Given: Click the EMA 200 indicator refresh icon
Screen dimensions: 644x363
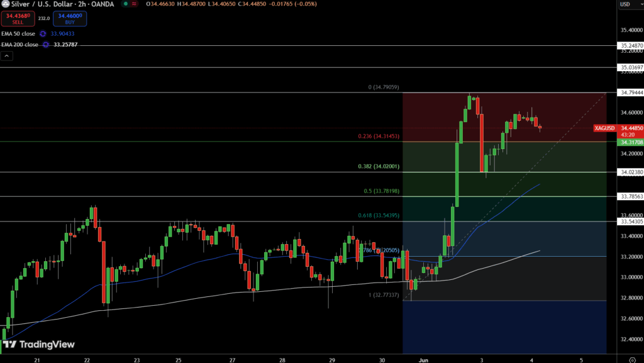Looking at the screenshot, I should (47, 45).
